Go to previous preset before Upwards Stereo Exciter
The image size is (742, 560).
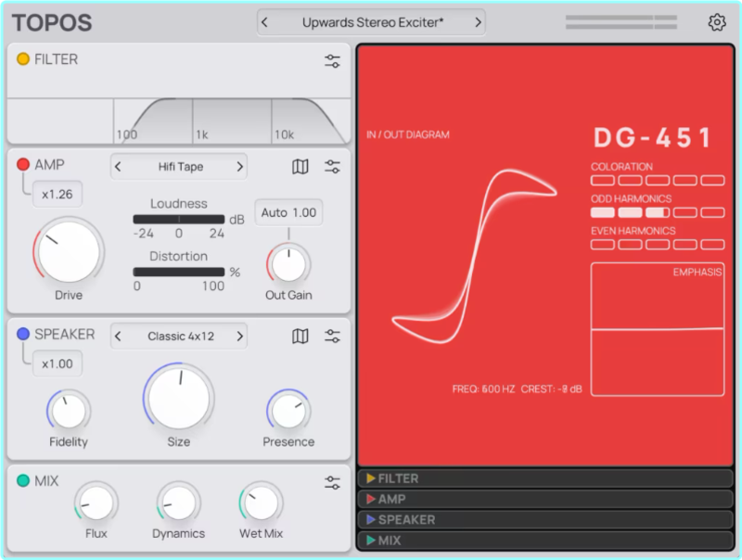265,22
